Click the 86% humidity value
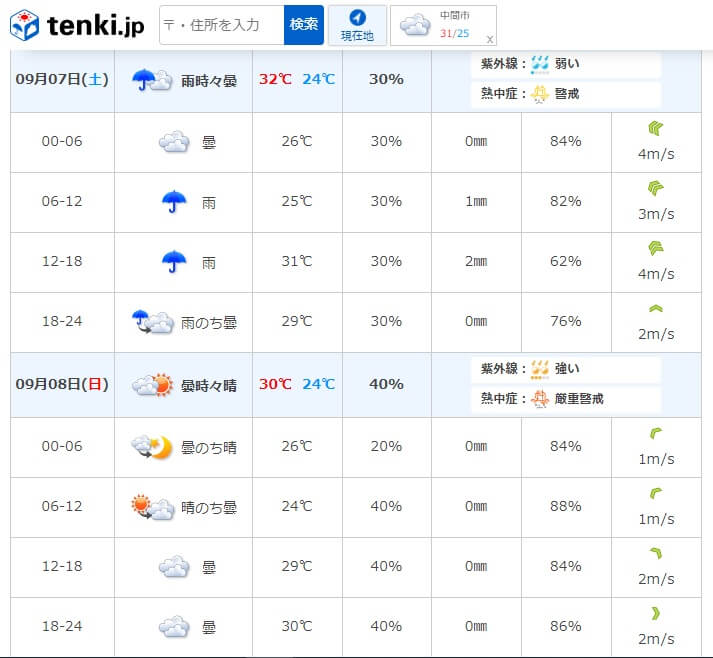Viewport: 713px width, 658px height. point(566,626)
